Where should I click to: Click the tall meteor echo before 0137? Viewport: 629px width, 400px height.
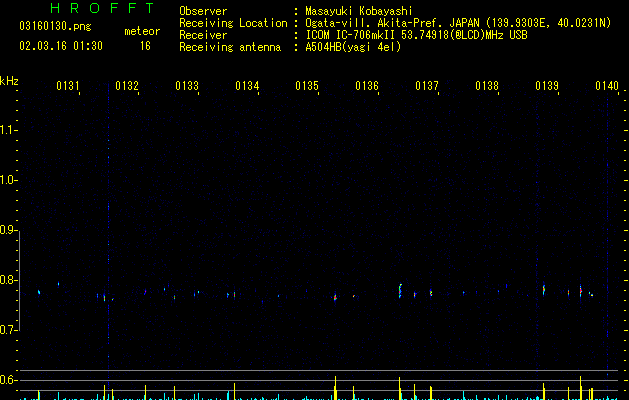[400, 290]
